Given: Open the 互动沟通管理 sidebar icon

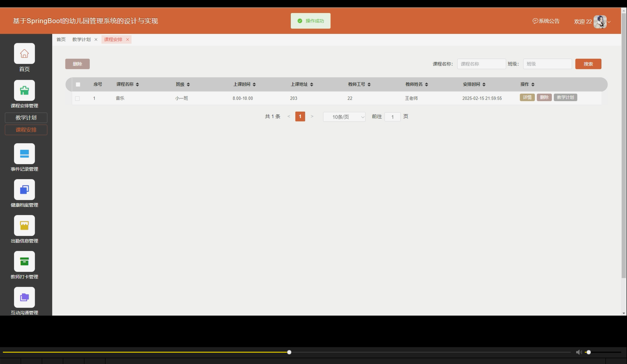Looking at the screenshot, I should tap(24, 297).
